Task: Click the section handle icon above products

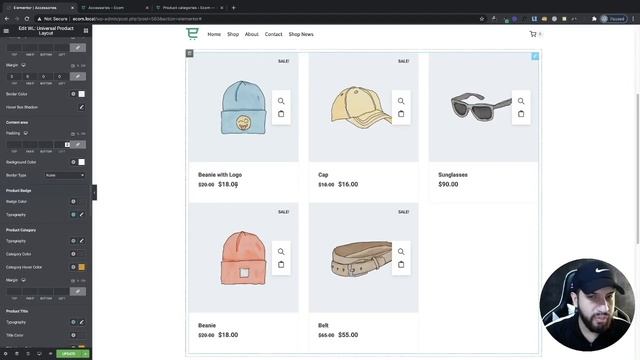Action: point(189,53)
